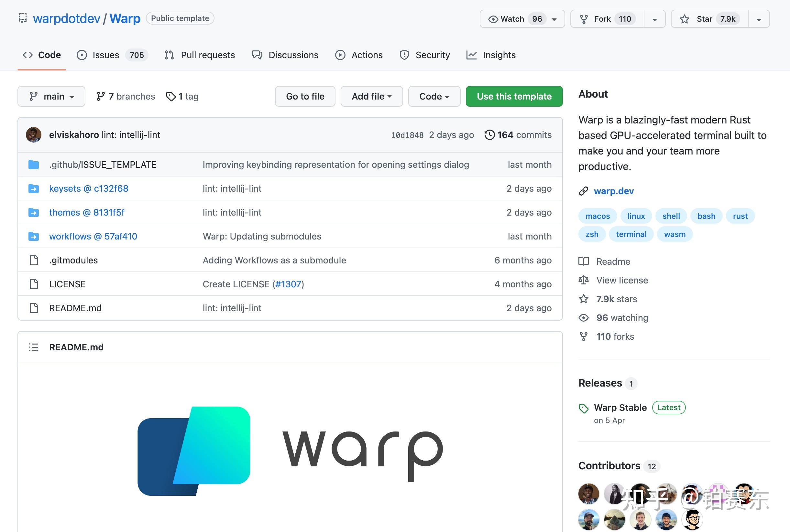Click the README table of contents icon

point(33,347)
